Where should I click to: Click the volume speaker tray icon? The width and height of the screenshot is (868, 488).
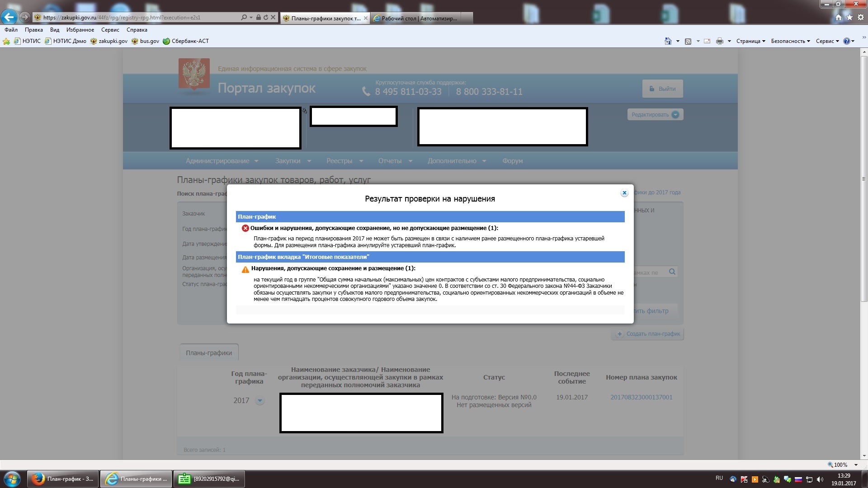[x=820, y=479]
